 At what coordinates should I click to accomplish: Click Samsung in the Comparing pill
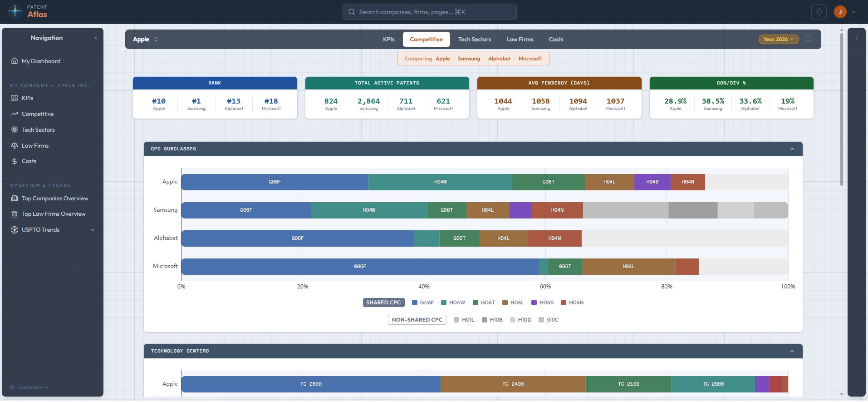coord(469,59)
